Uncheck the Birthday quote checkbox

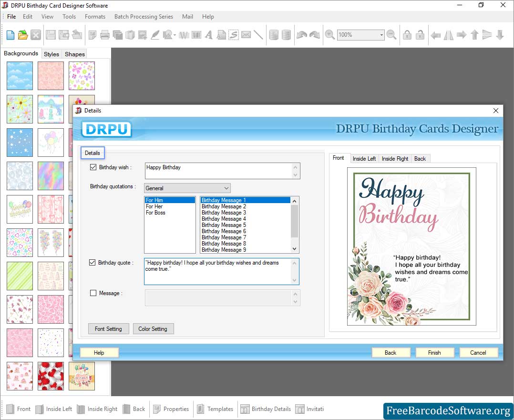(x=93, y=263)
